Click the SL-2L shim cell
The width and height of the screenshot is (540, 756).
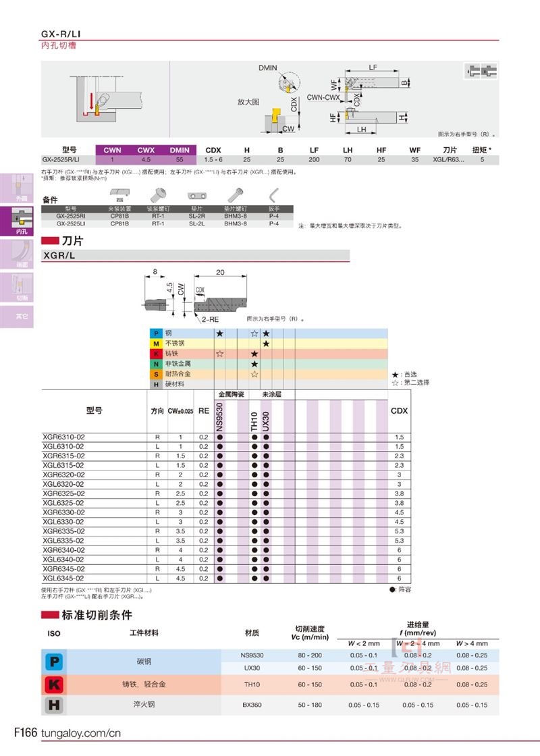pos(196,223)
